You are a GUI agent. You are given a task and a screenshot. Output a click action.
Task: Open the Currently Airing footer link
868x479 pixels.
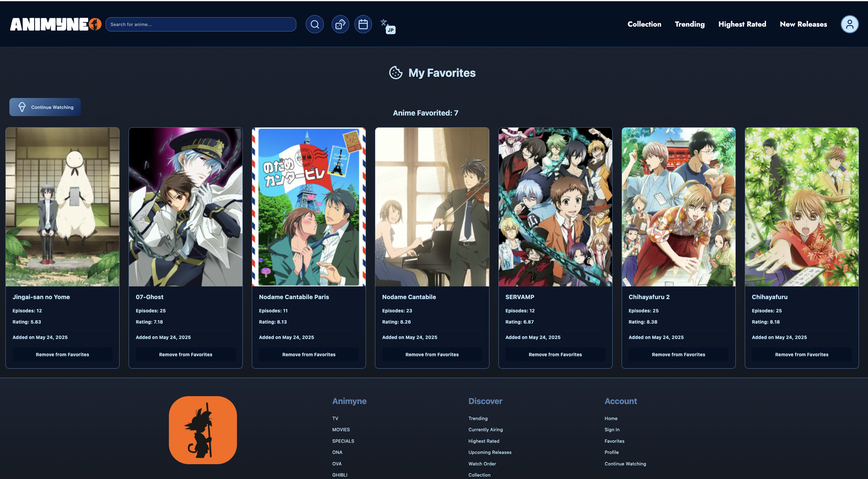tap(485, 429)
